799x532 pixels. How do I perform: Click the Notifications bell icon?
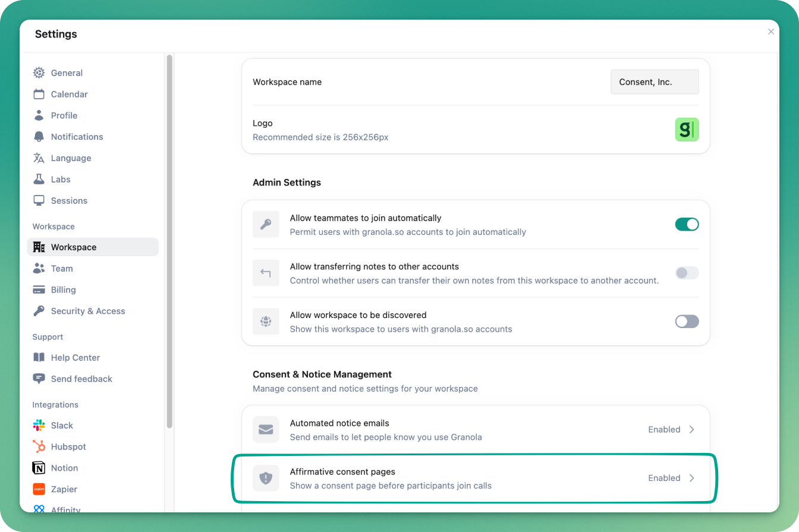pos(39,137)
